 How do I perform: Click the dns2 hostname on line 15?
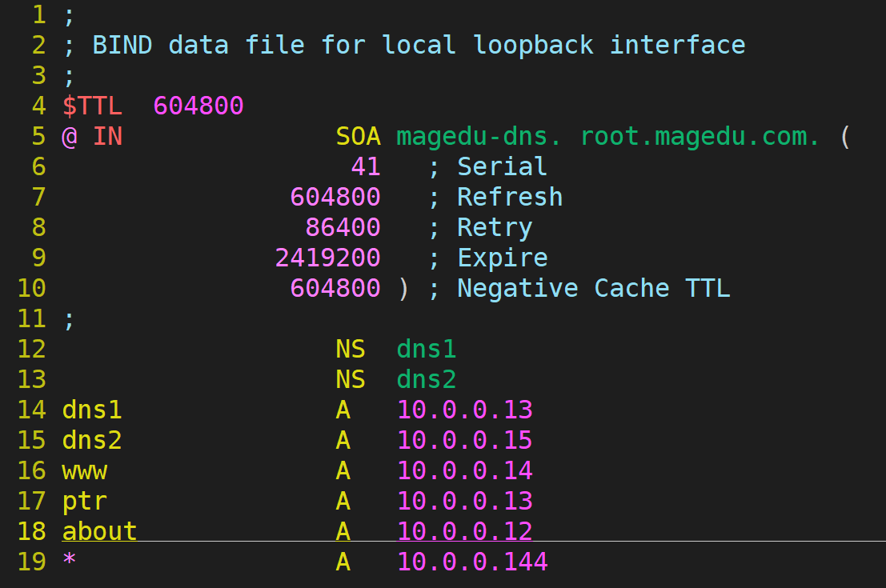coord(92,441)
